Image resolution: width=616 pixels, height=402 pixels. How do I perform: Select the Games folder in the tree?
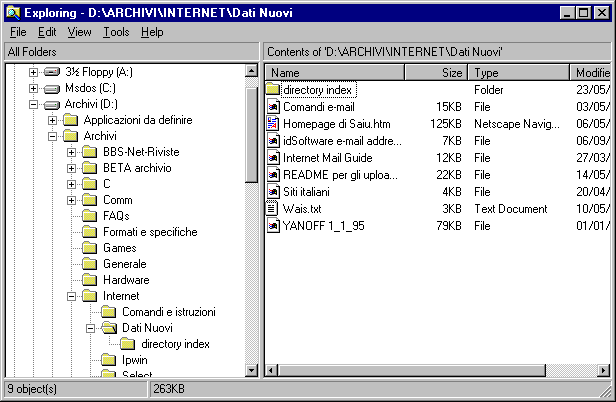tap(119, 248)
